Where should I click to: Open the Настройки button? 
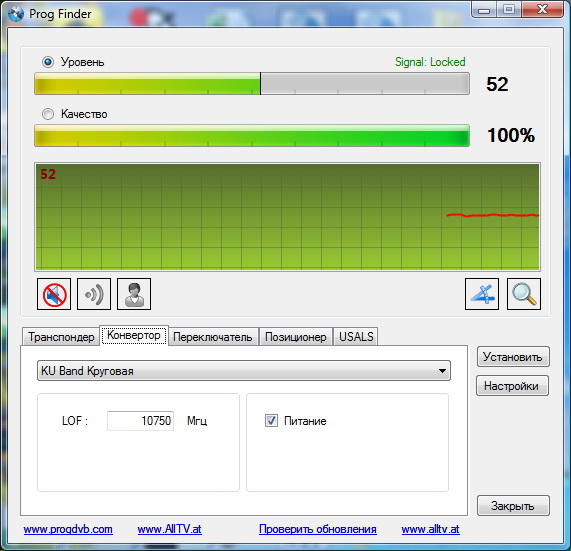pyautogui.click(x=512, y=386)
